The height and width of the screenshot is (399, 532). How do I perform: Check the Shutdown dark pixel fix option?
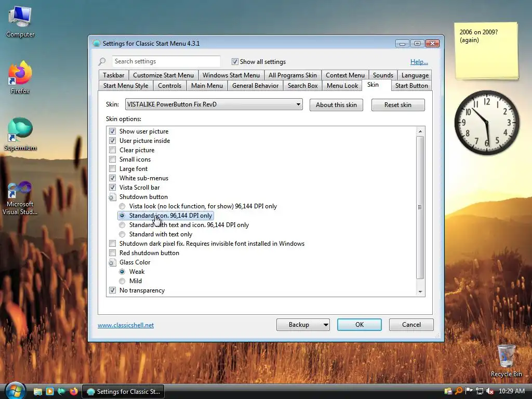112,244
